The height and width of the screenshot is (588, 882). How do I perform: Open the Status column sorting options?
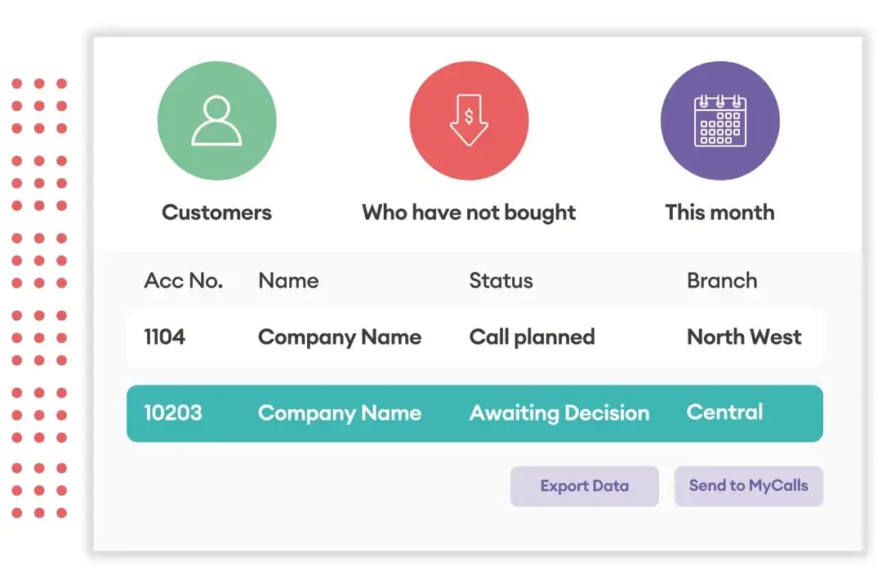501,280
